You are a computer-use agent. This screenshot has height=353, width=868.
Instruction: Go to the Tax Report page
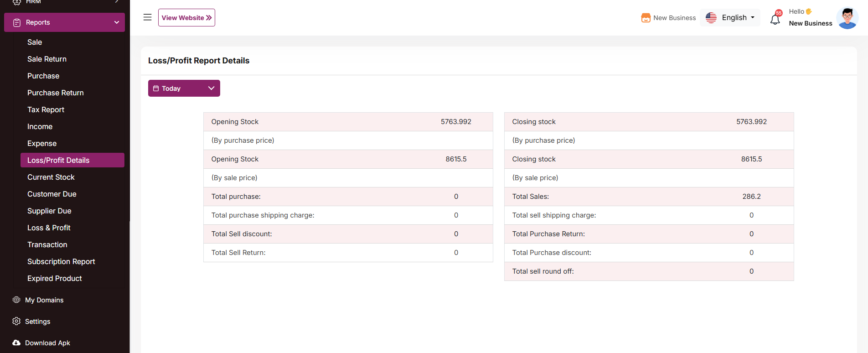[x=46, y=109]
